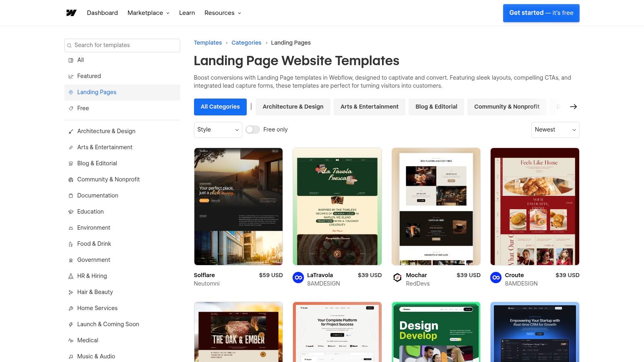
Task: Go to Templates breadcrumb link
Action: pos(208,43)
